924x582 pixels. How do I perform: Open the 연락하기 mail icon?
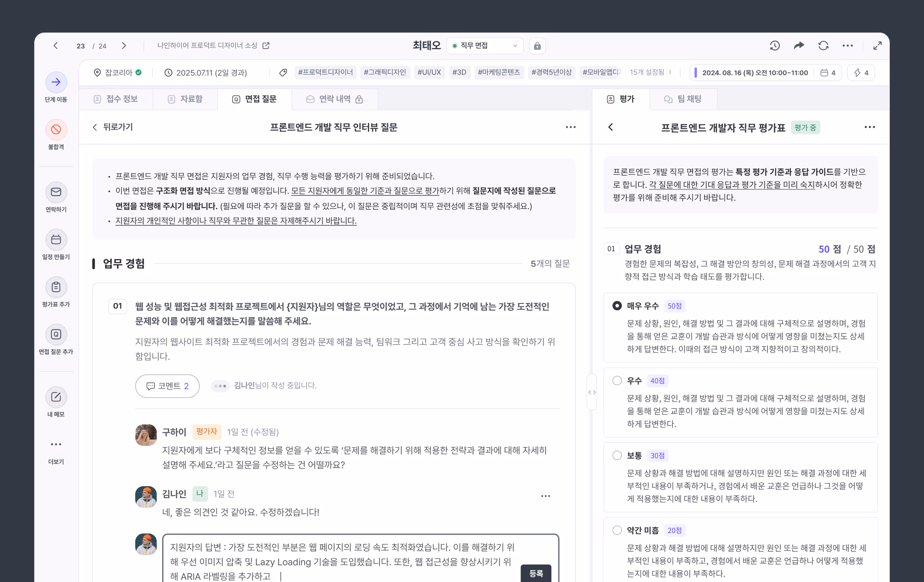click(56, 192)
